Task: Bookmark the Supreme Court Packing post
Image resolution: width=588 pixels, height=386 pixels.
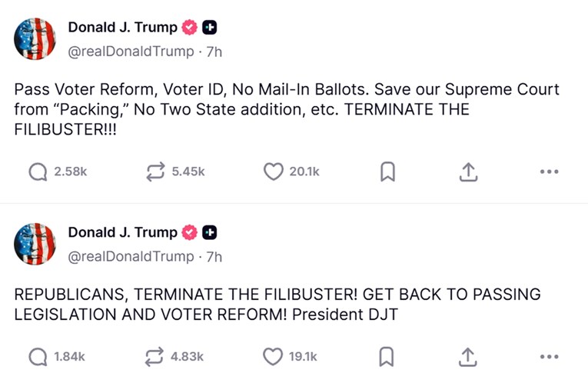Action: click(x=388, y=173)
